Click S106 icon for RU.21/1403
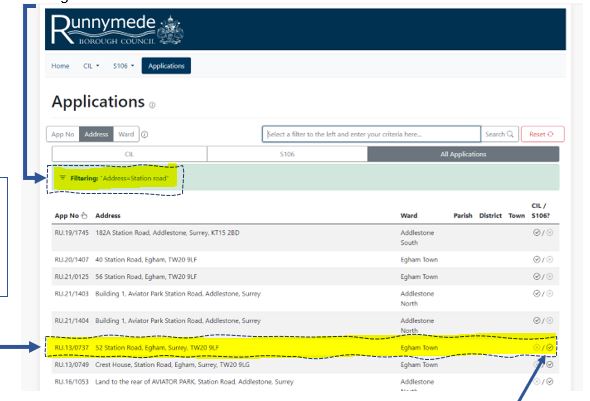 pyautogui.click(x=550, y=293)
